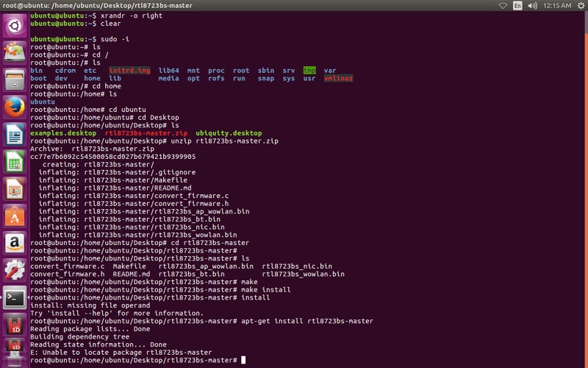
Task: Click the terminal prompt cursor line
Action: (243, 360)
